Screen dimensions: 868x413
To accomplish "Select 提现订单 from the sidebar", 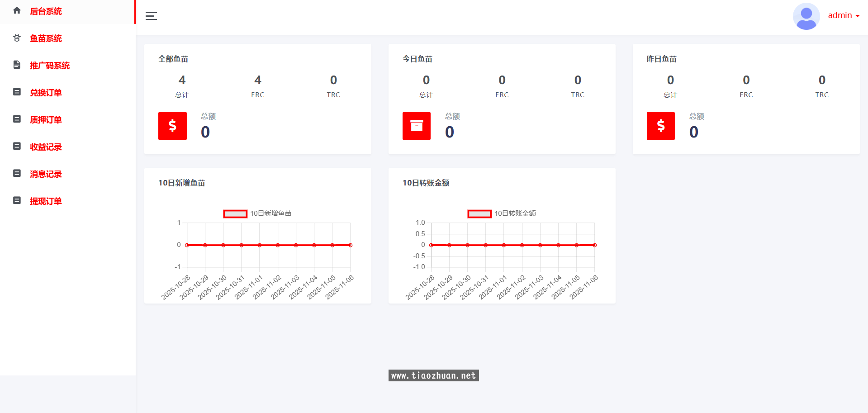I will [x=46, y=201].
